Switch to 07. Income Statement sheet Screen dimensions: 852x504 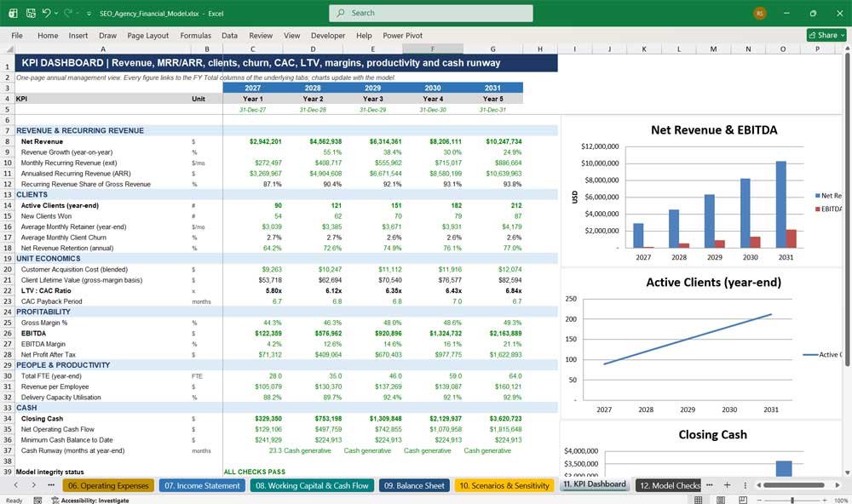click(202, 485)
